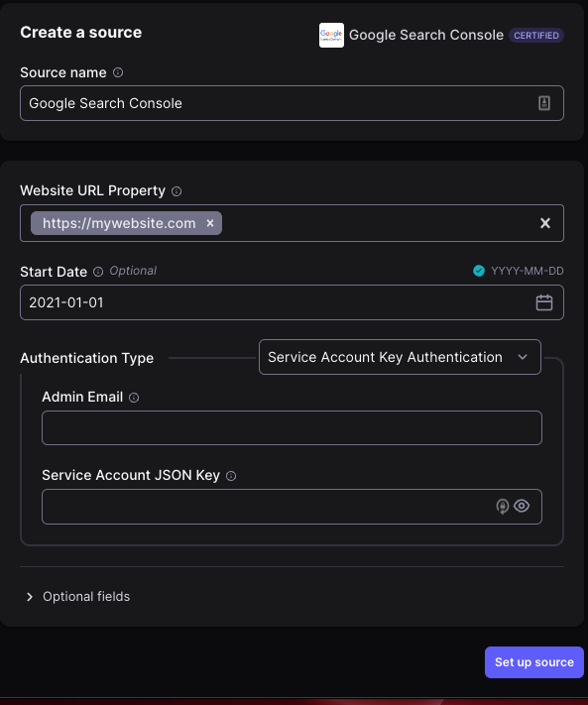Click the https://mywebsite.com tag text

(119, 223)
